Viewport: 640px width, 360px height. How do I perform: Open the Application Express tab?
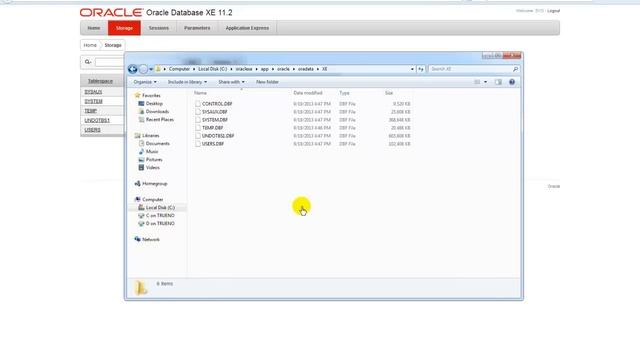coord(247,28)
